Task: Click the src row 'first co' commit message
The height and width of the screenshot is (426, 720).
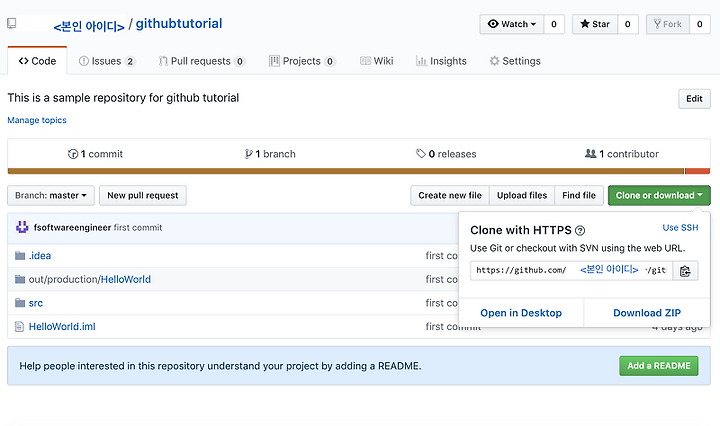Action: tap(442, 303)
